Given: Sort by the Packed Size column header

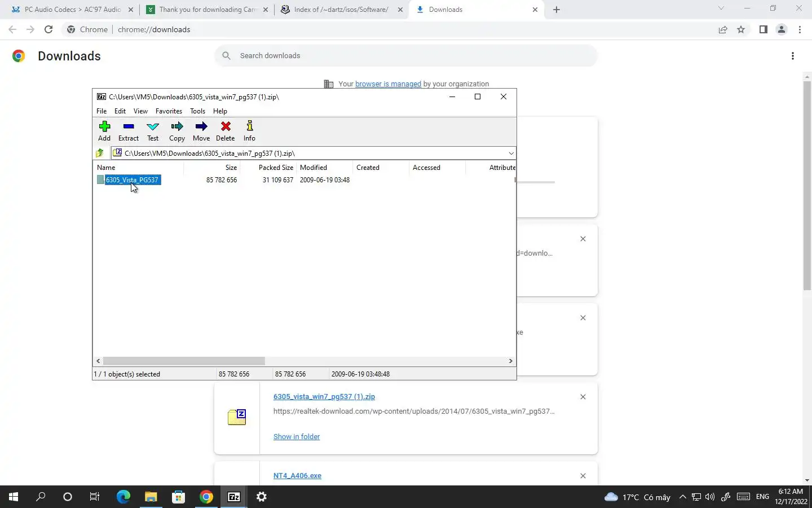Looking at the screenshot, I should [268, 168].
